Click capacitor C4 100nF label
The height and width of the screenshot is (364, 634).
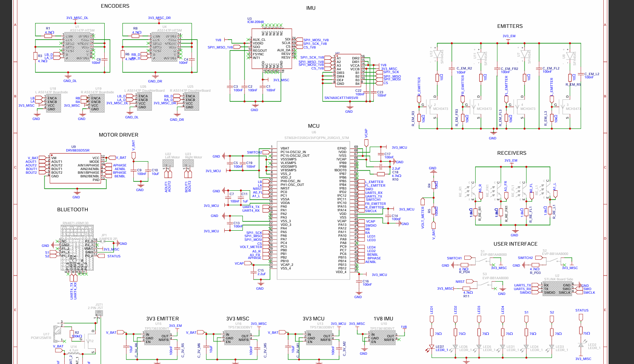(x=183, y=61)
